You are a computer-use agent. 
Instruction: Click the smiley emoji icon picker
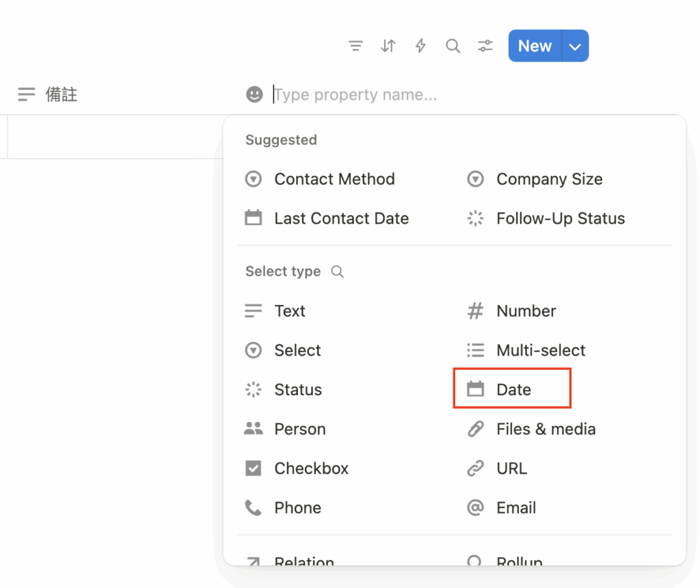click(x=254, y=94)
